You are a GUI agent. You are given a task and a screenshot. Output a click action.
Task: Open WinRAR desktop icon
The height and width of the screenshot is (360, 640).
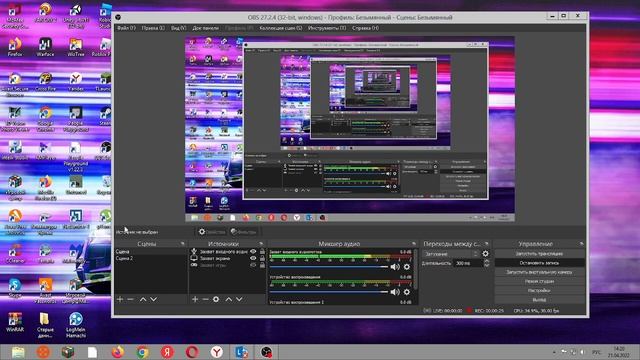pos(15,322)
